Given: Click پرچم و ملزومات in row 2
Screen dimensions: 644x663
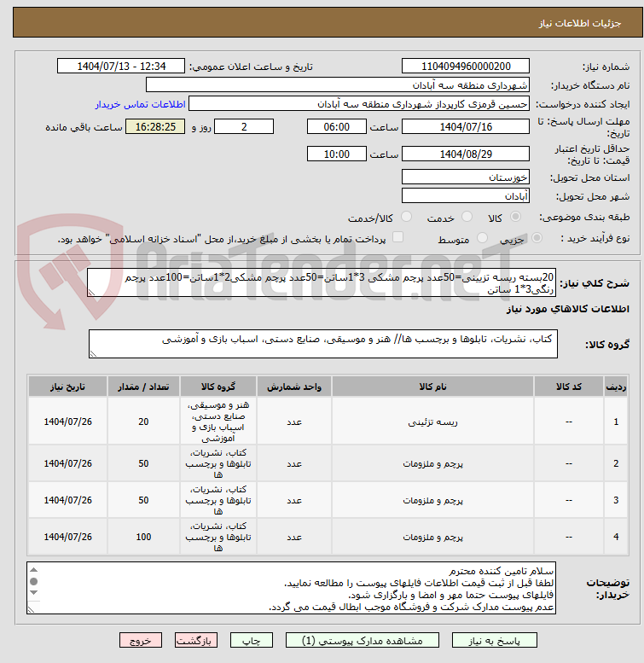Looking at the screenshot, I should (x=432, y=464).
